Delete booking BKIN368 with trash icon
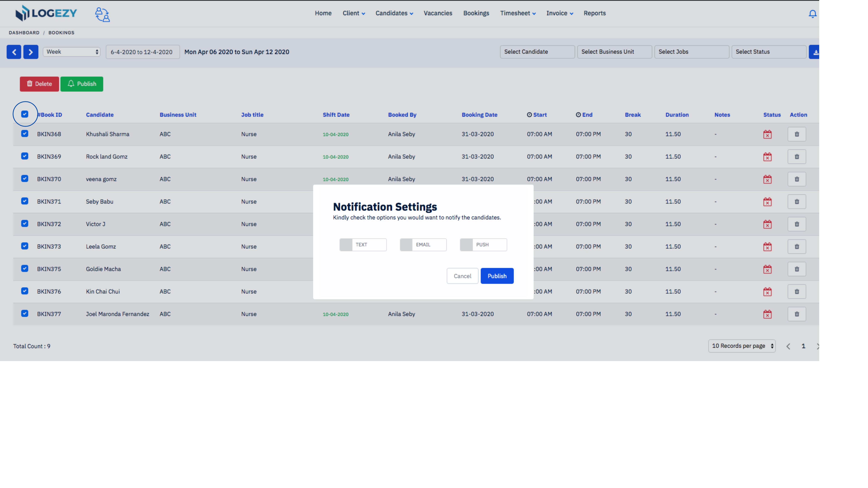 797,134
